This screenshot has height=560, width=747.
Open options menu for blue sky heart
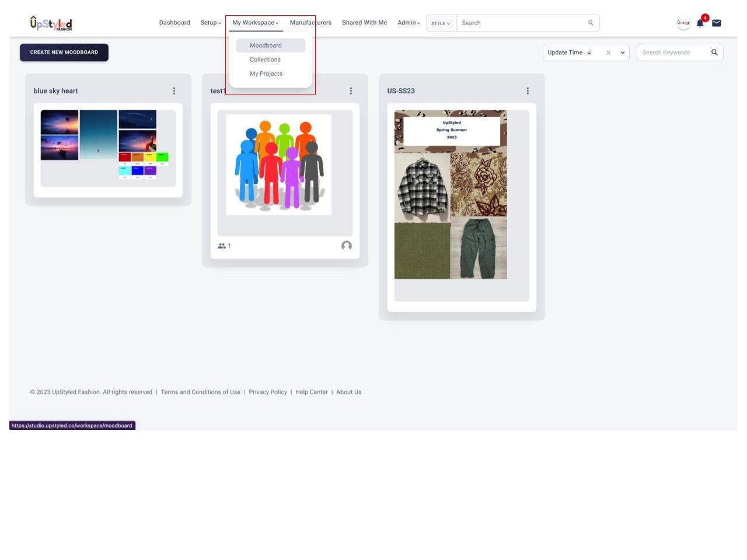pyautogui.click(x=174, y=91)
